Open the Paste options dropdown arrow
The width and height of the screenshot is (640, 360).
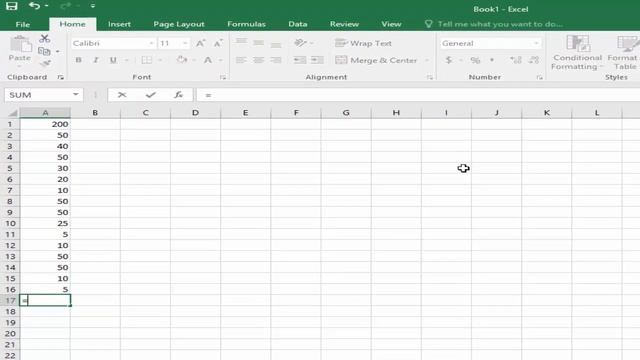[20, 67]
